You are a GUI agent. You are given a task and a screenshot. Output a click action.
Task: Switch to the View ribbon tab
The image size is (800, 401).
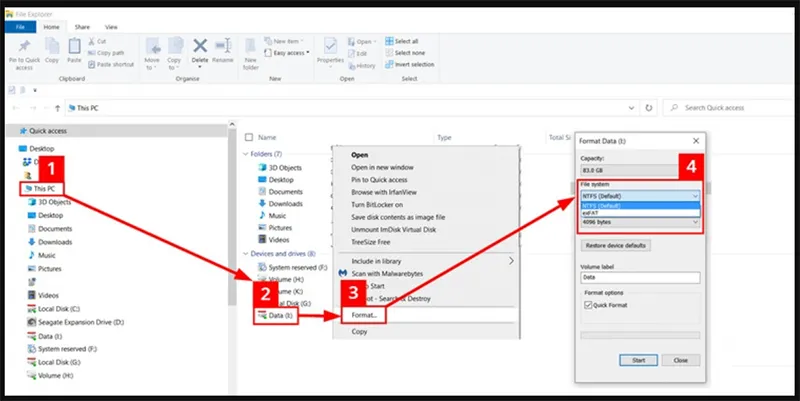(x=111, y=27)
